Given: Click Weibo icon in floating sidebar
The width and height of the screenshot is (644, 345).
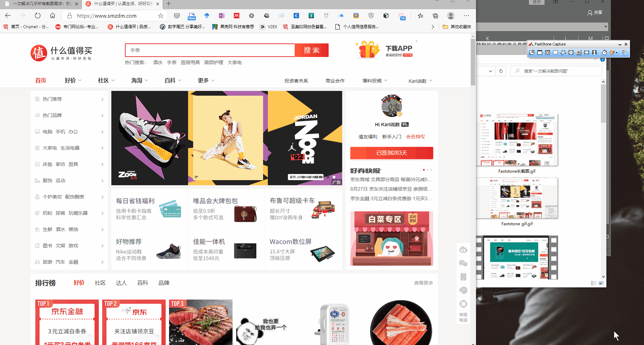Looking at the screenshot, I should pyautogui.click(x=463, y=250).
